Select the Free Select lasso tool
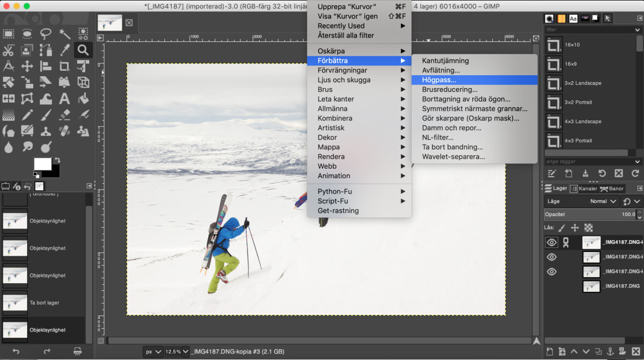This screenshot has height=360, width=644. coord(46,34)
